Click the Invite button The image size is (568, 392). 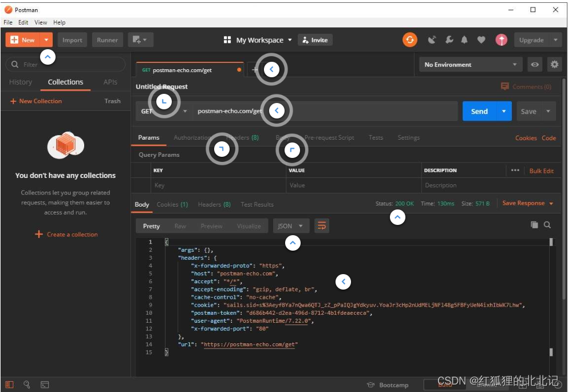(315, 40)
